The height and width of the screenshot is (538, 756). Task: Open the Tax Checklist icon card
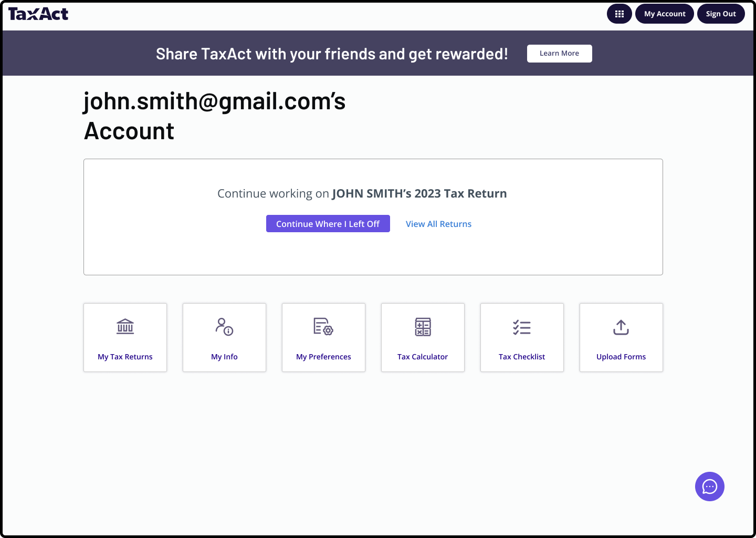pos(522,337)
